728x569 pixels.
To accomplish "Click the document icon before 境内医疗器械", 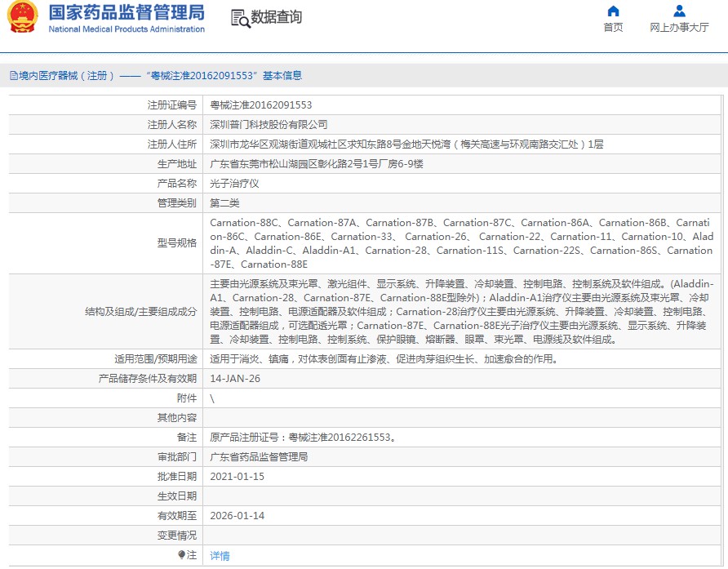I will click(x=13, y=76).
